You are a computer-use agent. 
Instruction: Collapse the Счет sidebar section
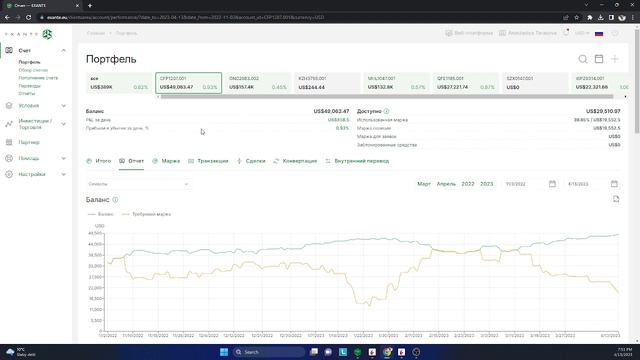click(64, 50)
